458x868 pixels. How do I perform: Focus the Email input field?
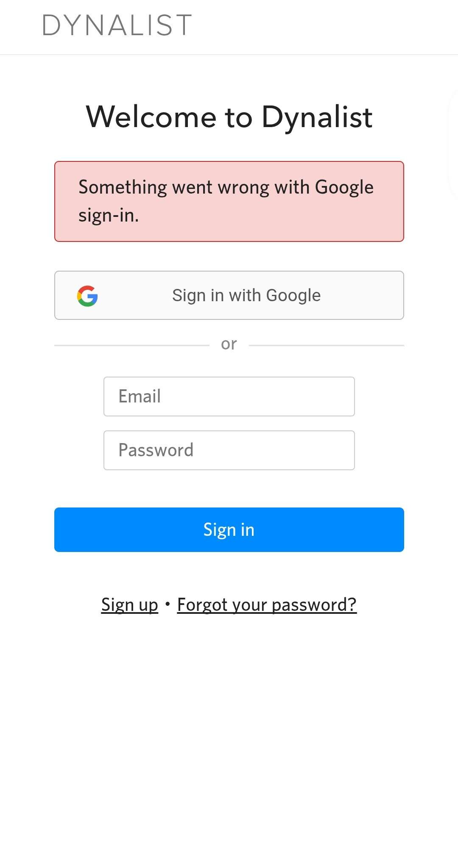pos(229,397)
